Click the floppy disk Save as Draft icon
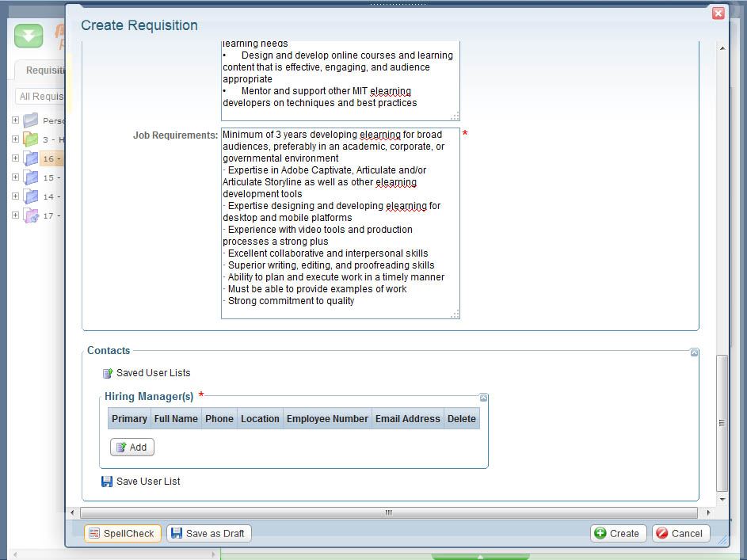This screenshot has height=560, width=747. click(177, 534)
